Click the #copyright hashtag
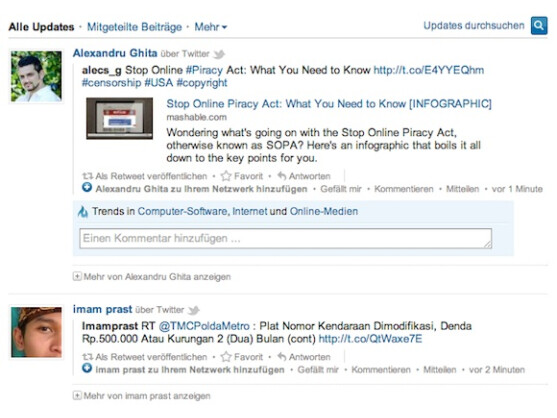This screenshot has height=418, width=557. pos(201,83)
